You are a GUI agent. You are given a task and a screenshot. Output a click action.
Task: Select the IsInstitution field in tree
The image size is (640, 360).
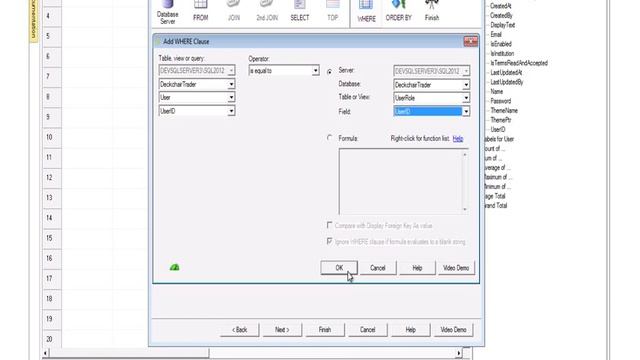point(502,53)
